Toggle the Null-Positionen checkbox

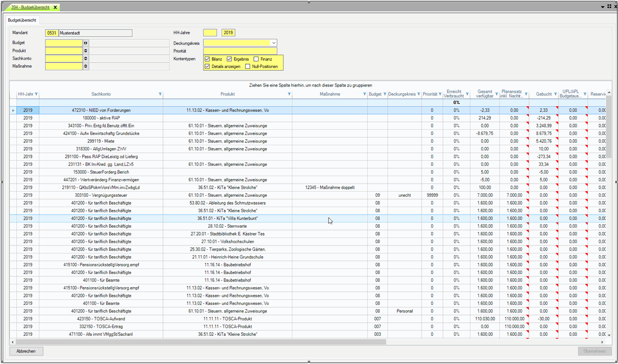coord(247,67)
